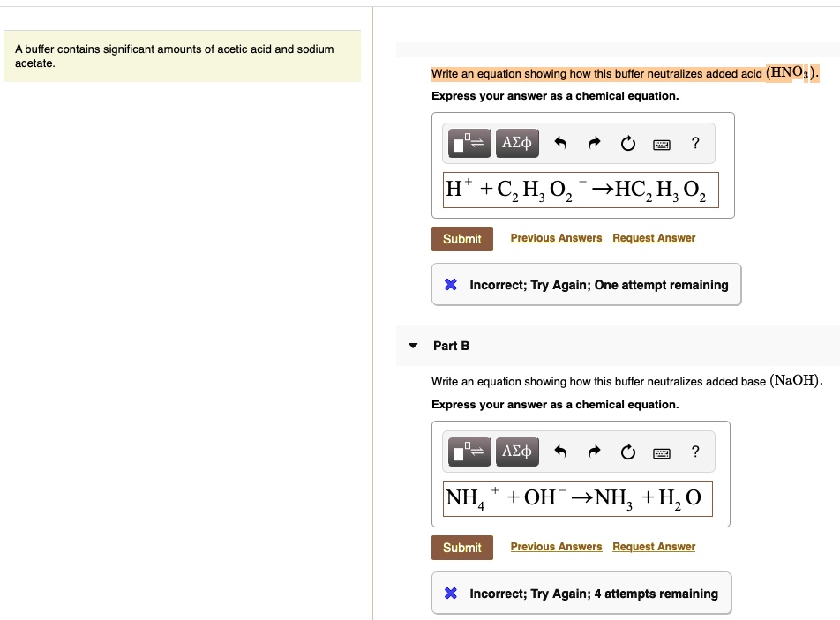This screenshot has height=620, width=840.
Task: Open the Greek symbols (ΑΣφ) palette in Part A
Action: click(516, 143)
